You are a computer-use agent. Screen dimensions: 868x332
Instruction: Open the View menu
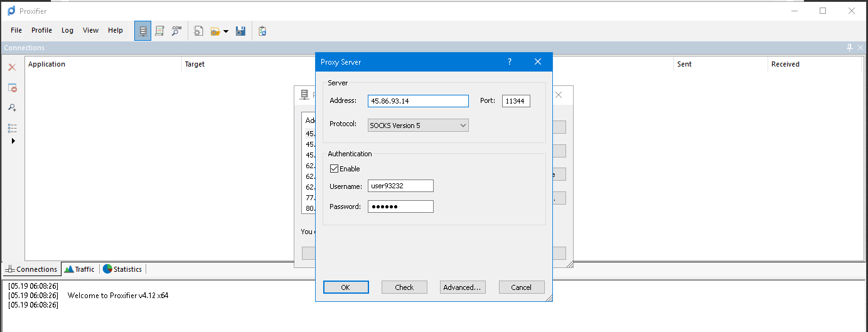pos(90,30)
